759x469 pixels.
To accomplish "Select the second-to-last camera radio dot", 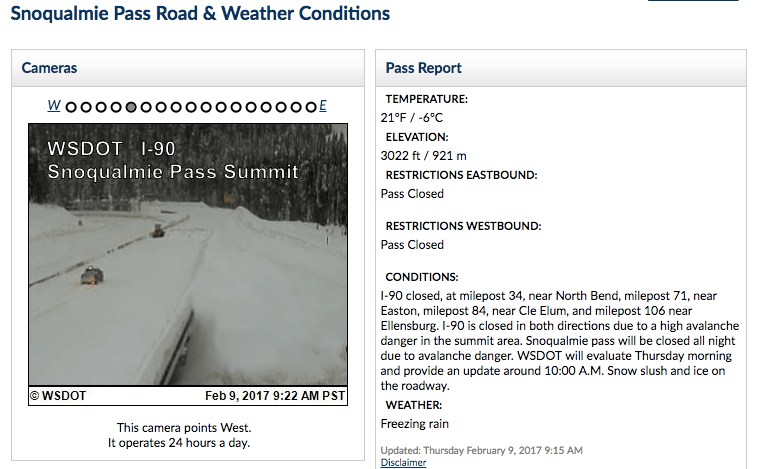I will point(296,107).
